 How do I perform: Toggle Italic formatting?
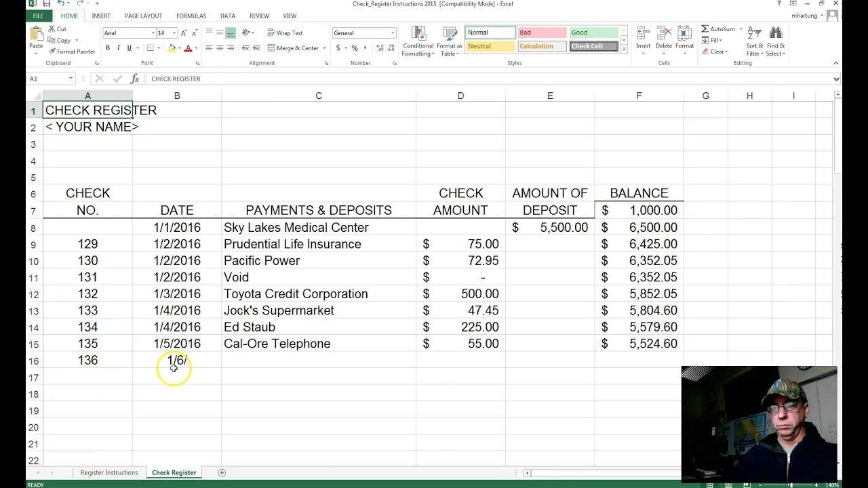(118, 48)
